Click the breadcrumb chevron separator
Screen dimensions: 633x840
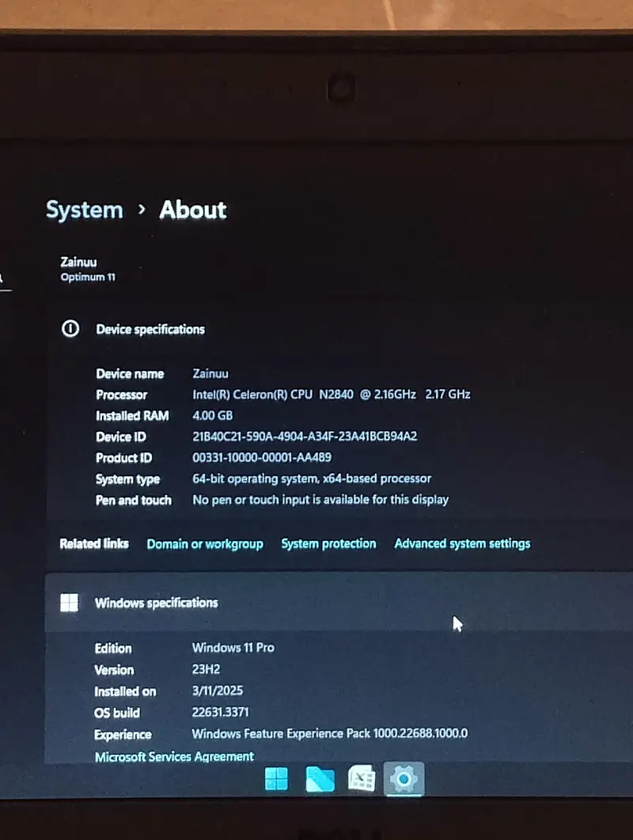coord(142,210)
